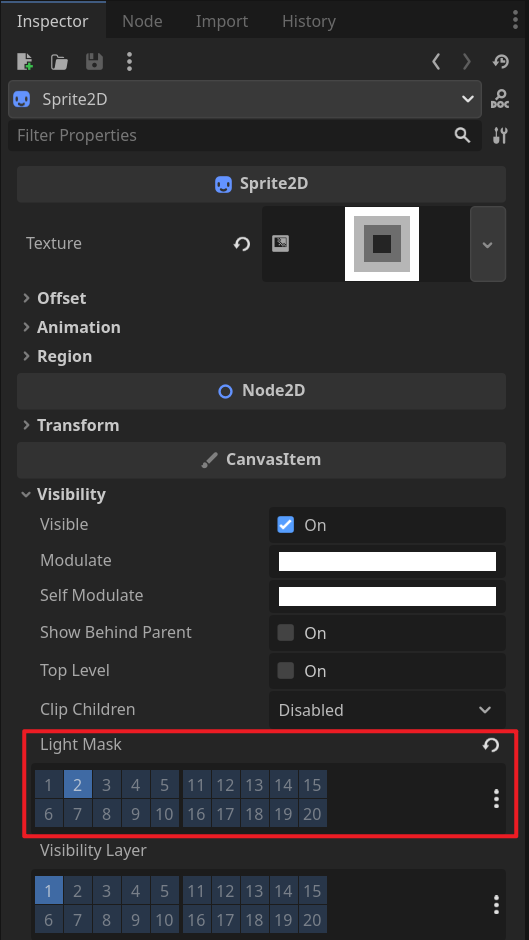Image resolution: width=529 pixels, height=940 pixels.
Task: Open property filter tools settings icon
Action: 500,135
